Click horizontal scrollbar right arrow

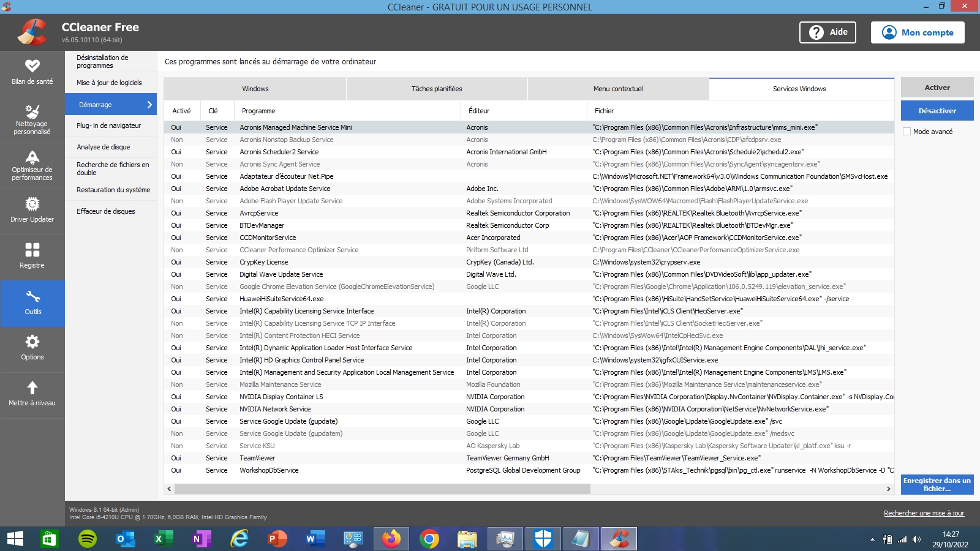[x=889, y=489]
